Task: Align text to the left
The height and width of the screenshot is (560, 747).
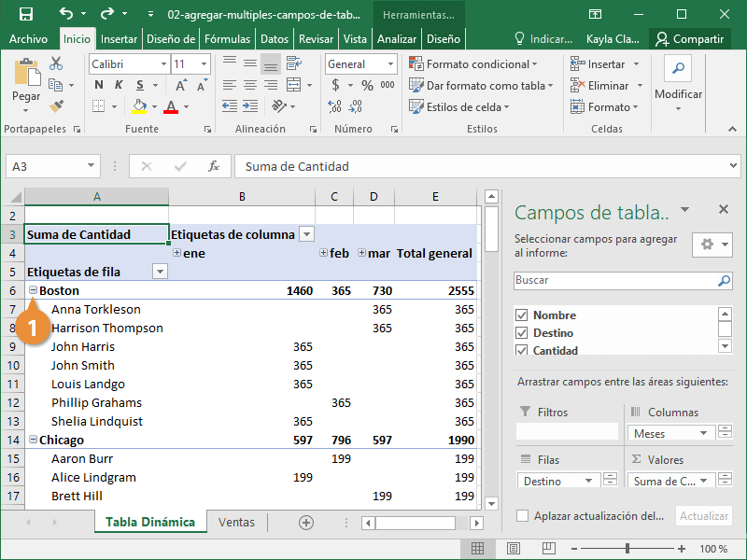Action: 230,85
